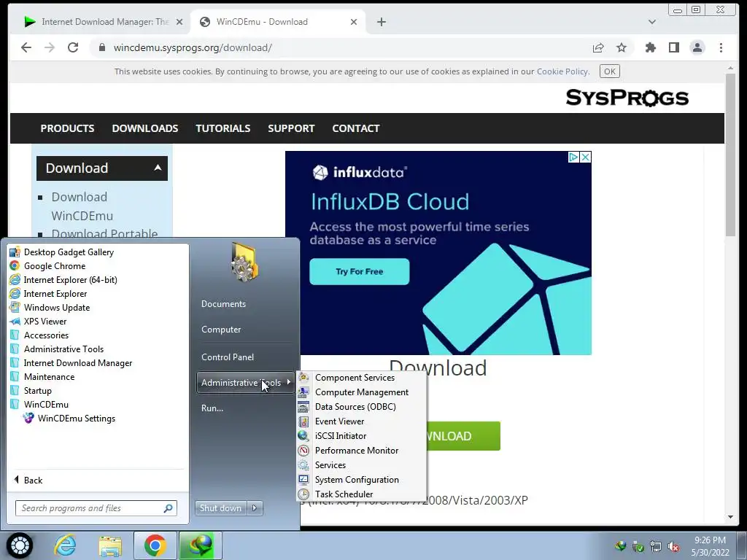Open Internet Download Manager taskbar icon
This screenshot has width=747, height=560.
[200, 545]
